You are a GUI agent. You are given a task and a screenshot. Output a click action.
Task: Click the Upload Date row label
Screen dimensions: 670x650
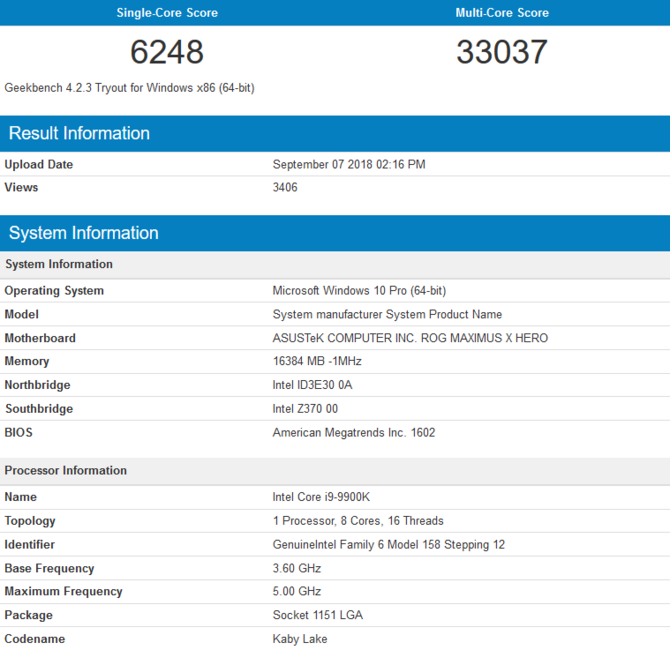[38, 165]
